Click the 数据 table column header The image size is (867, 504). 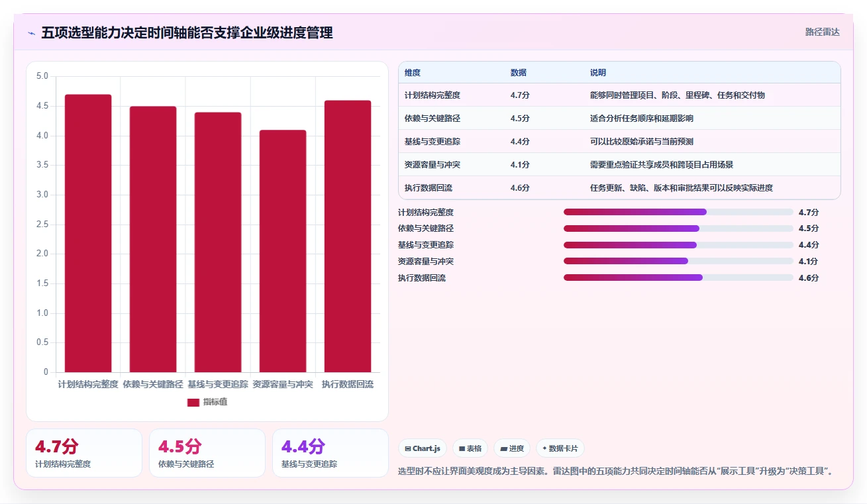(x=519, y=73)
